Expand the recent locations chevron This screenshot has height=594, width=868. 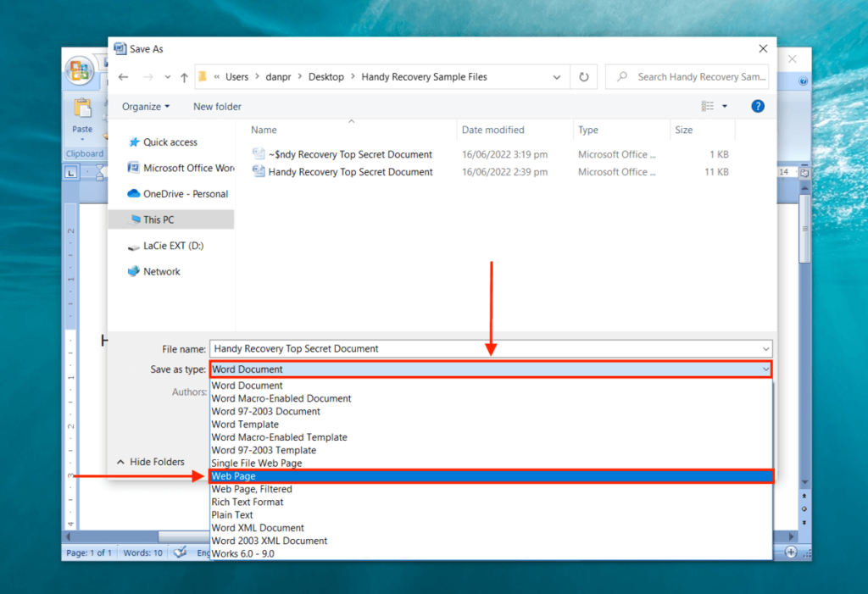(x=167, y=76)
